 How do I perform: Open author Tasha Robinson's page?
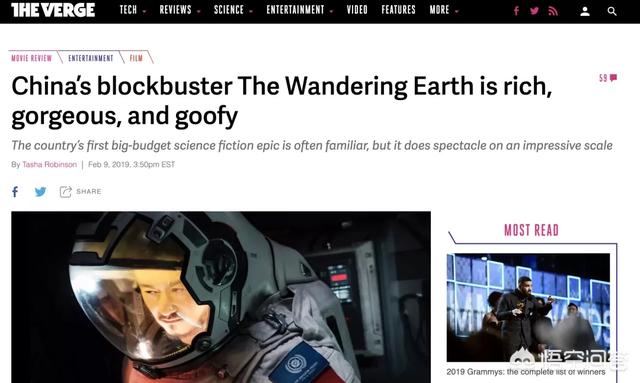click(49, 165)
